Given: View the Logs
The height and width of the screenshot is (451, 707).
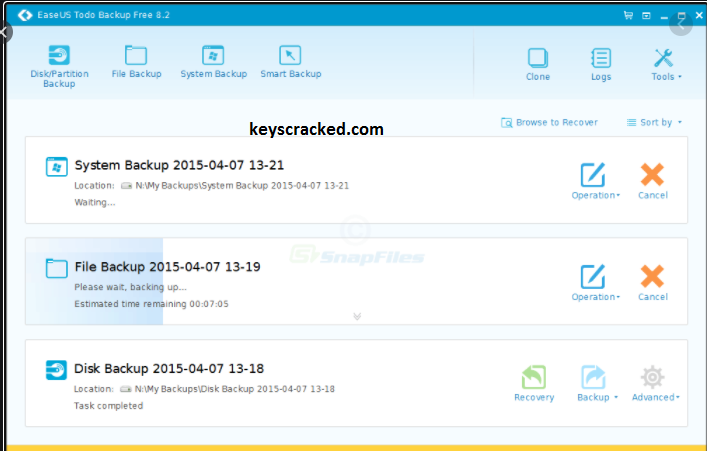Looking at the screenshot, I should 601,64.
